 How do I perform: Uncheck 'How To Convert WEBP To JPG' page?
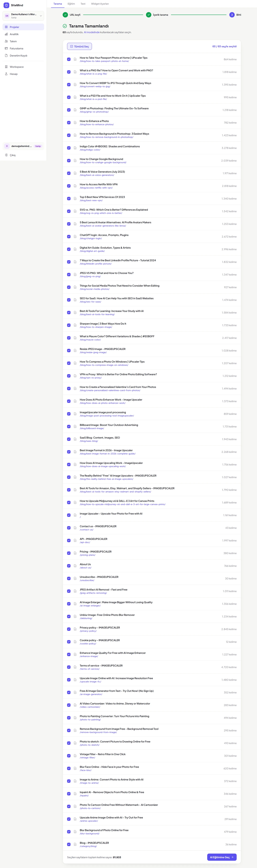69,85
